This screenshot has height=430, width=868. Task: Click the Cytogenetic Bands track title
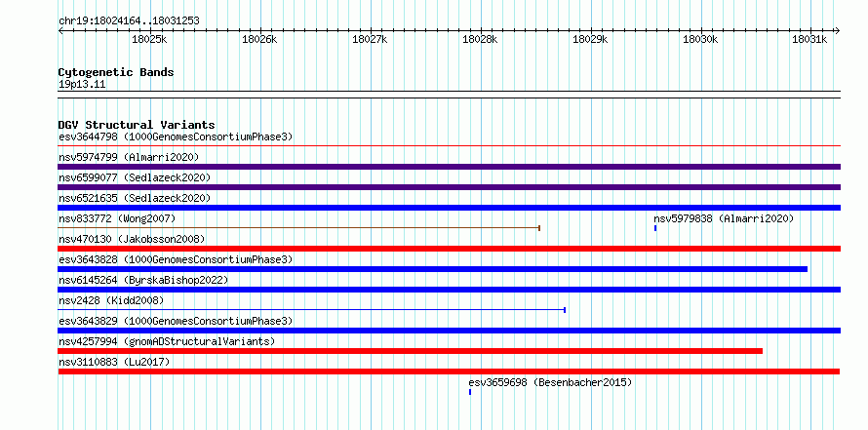[116, 72]
